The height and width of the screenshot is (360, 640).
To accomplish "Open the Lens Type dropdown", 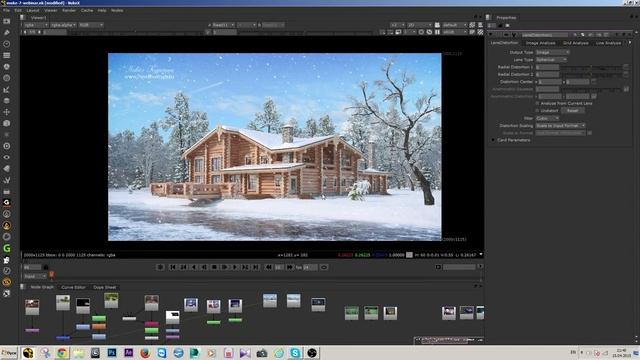I will [551, 60].
